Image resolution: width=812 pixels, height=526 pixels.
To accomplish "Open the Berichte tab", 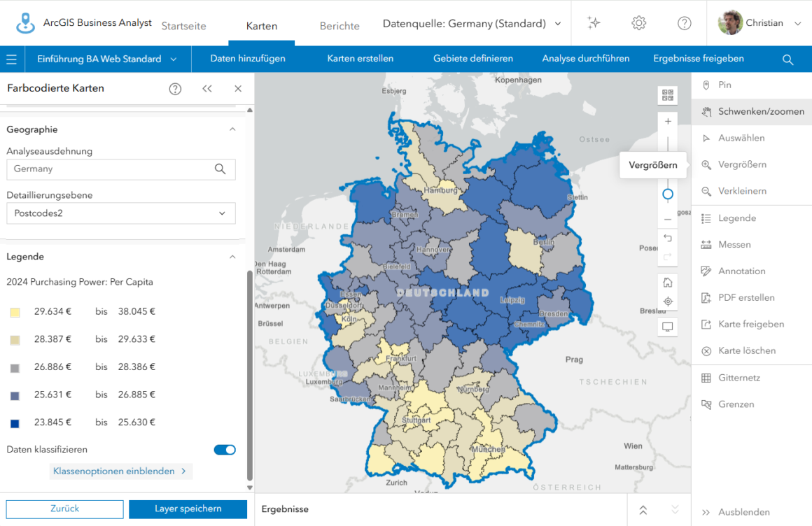I will coord(339,26).
